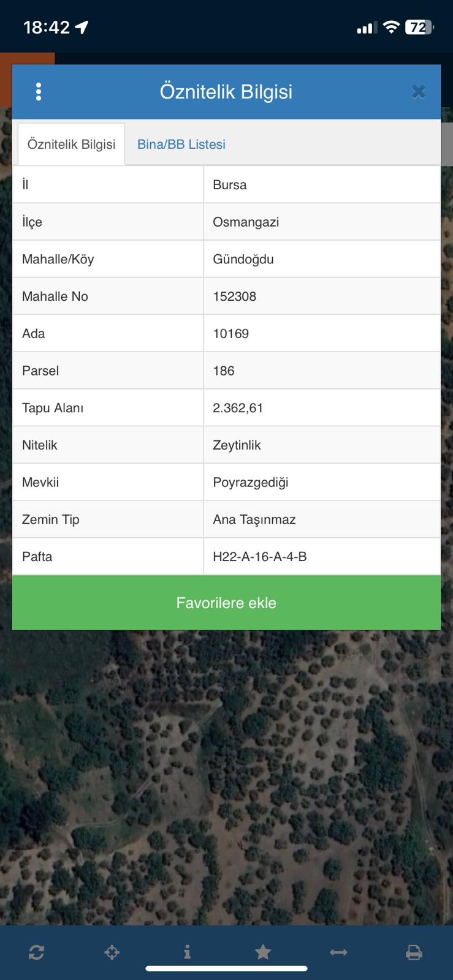Tap the crosshair locate icon

click(x=112, y=952)
